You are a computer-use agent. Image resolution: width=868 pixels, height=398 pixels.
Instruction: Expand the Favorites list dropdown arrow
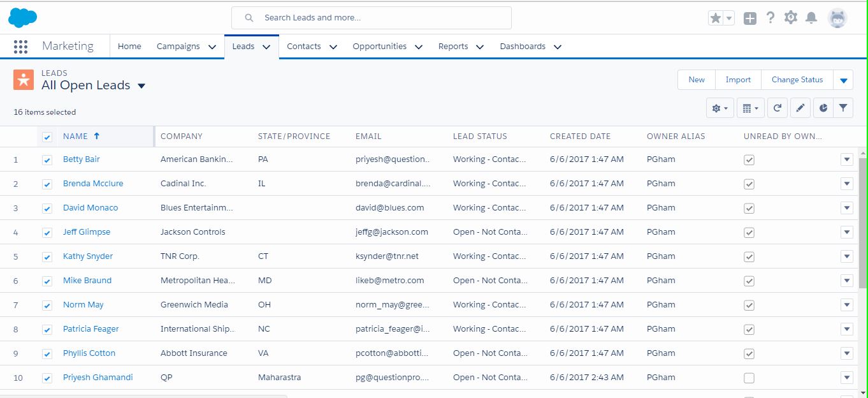pyautogui.click(x=729, y=18)
